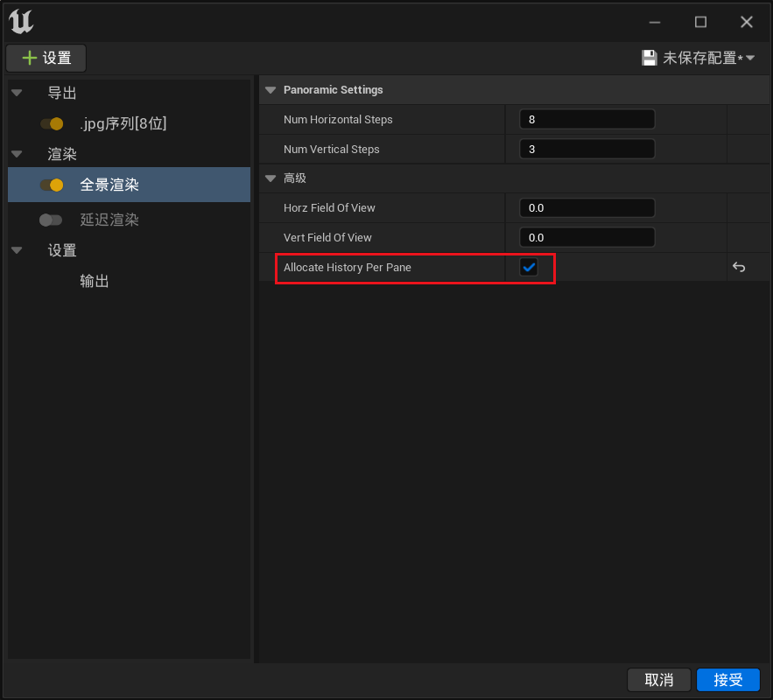Screen dimensions: 773x700
Task: Collapse the 渲染 category
Action: 17,155
